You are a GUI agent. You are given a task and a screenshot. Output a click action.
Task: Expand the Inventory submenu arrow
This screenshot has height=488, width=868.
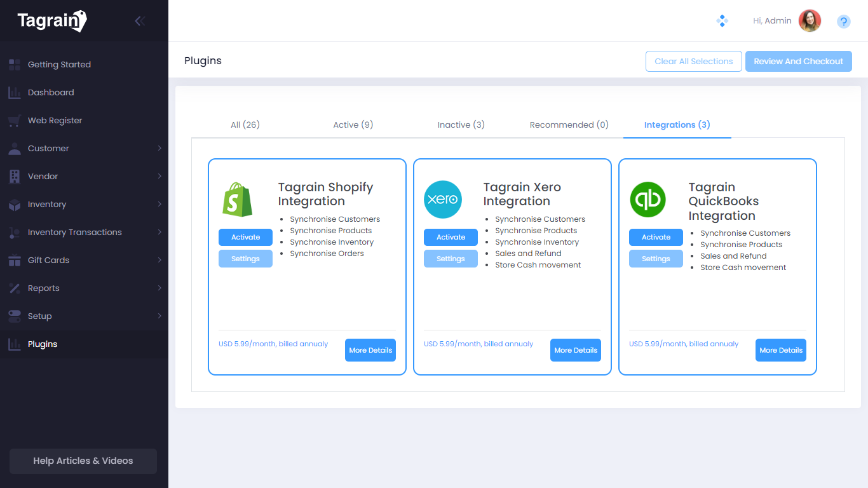159,204
